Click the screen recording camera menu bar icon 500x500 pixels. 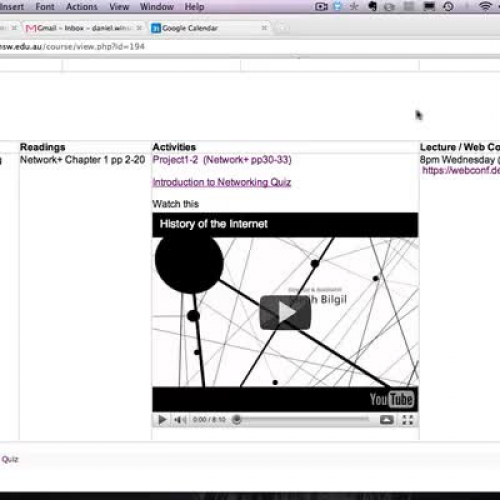pos(321,7)
